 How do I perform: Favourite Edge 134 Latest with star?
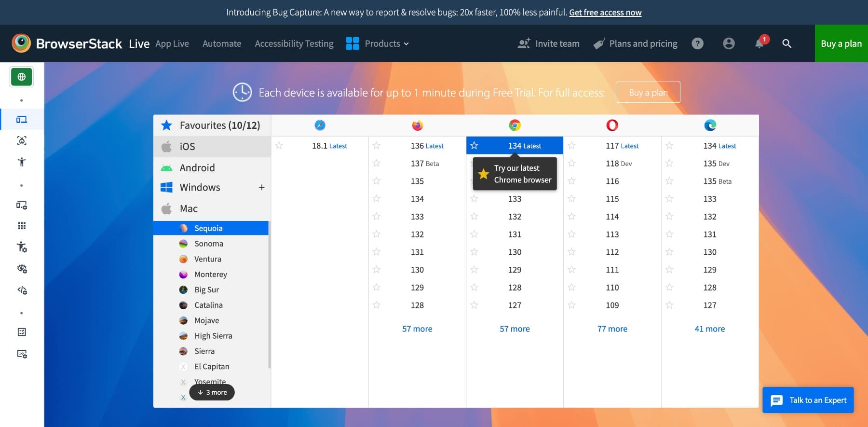(x=669, y=145)
